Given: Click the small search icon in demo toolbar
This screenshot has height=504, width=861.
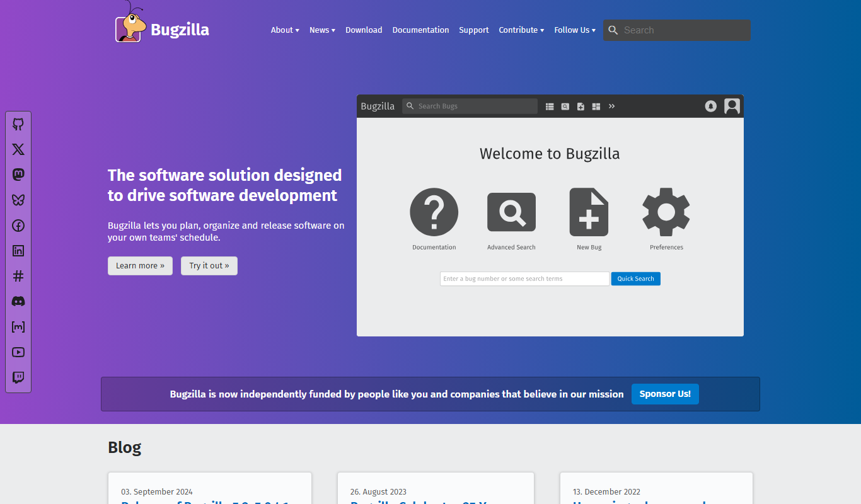Looking at the screenshot, I should click(565, 106).
